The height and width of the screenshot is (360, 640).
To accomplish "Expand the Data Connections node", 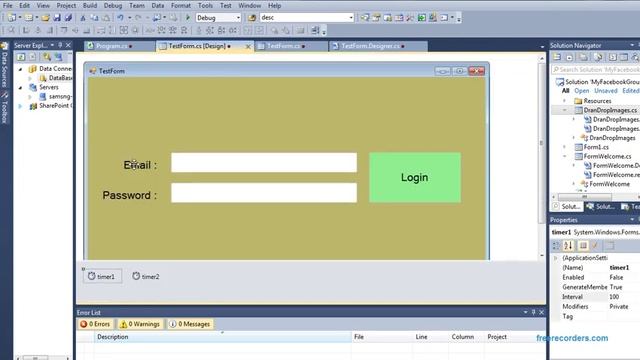I will pyautogui.click(x=20, y=69).
